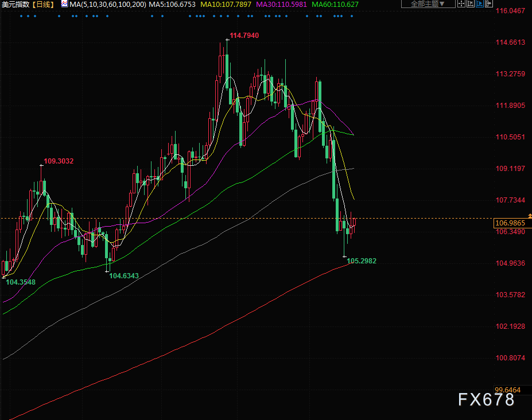Click the 110.5051 axis value
The height and width of the screenshot is (420, 532).
[510, 137]
